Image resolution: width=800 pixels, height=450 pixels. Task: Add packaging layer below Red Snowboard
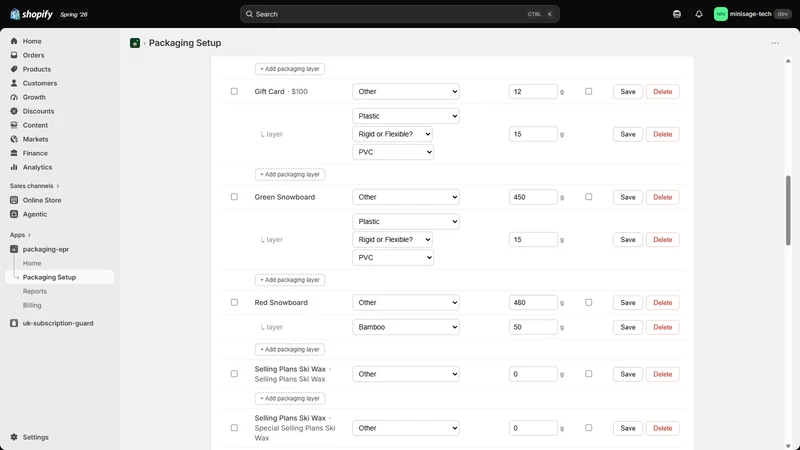(x=290, y=349)
